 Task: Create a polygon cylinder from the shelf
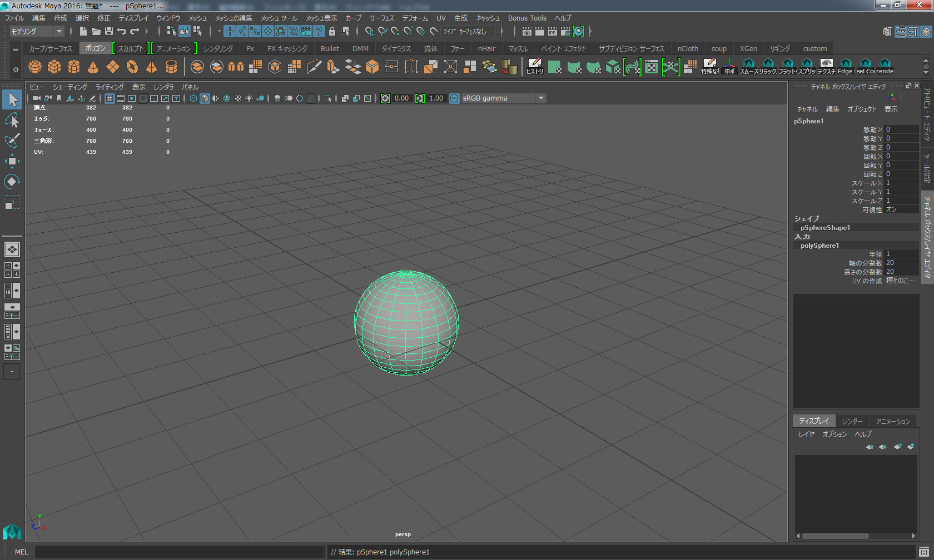74,67
